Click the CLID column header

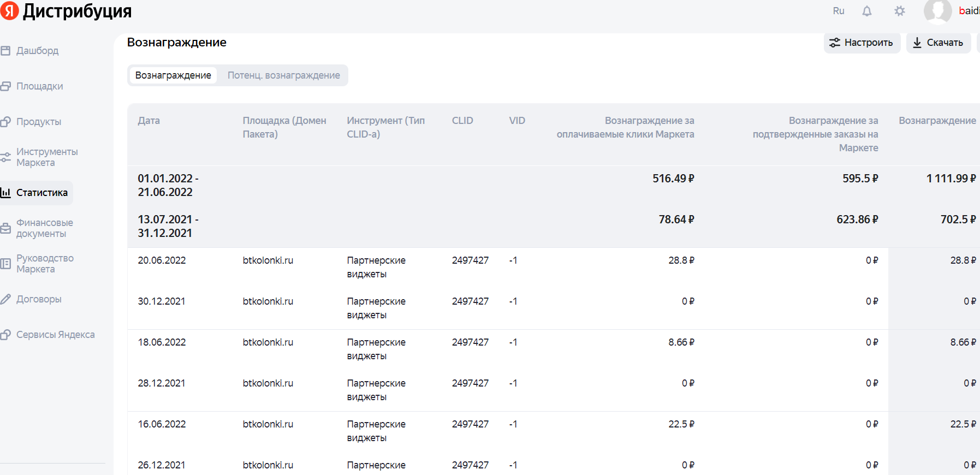[462, 121]
